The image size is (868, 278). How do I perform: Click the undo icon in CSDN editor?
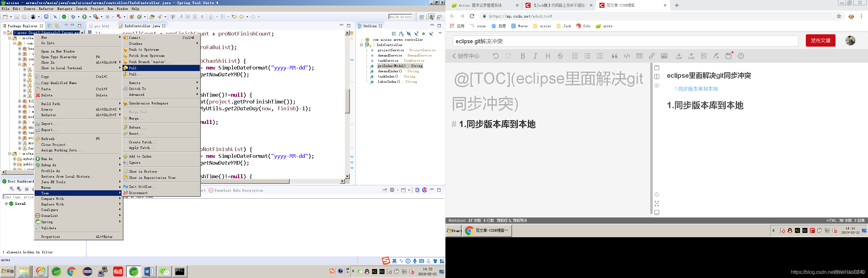495,56
